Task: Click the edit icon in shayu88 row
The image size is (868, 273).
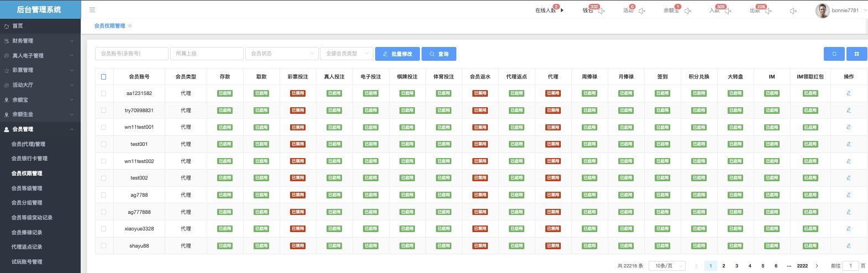Action: [849, 246]
